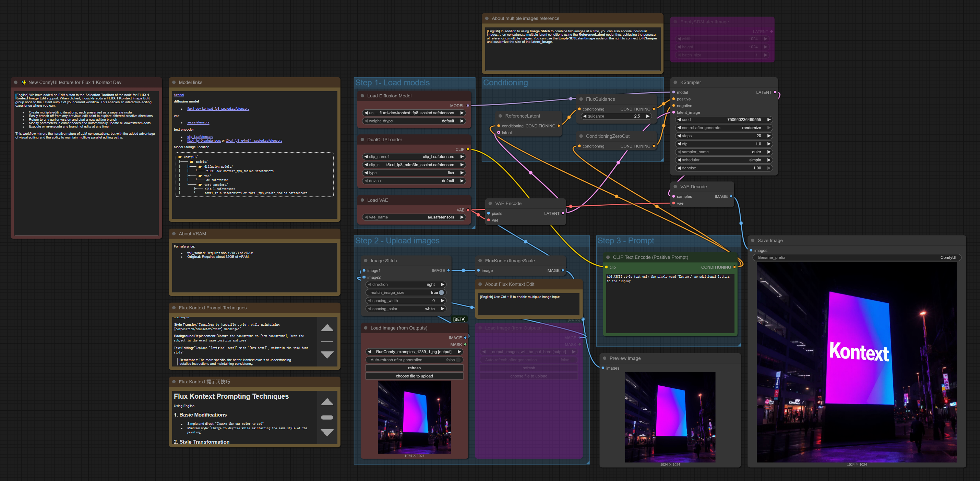Click the filename_prefix field in Save Image

(857, 257)
